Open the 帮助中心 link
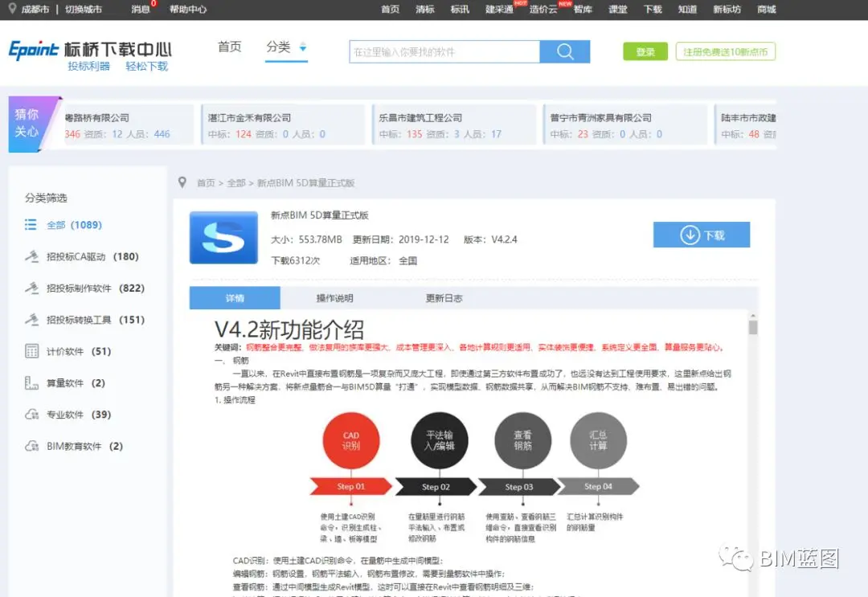Image resolution: width=868 pixels, height=597 pixels. click(188, 10)
